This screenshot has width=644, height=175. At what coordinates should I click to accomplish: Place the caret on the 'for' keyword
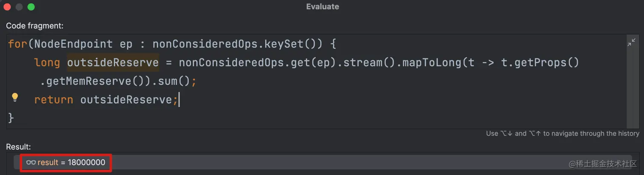[17, 44]
